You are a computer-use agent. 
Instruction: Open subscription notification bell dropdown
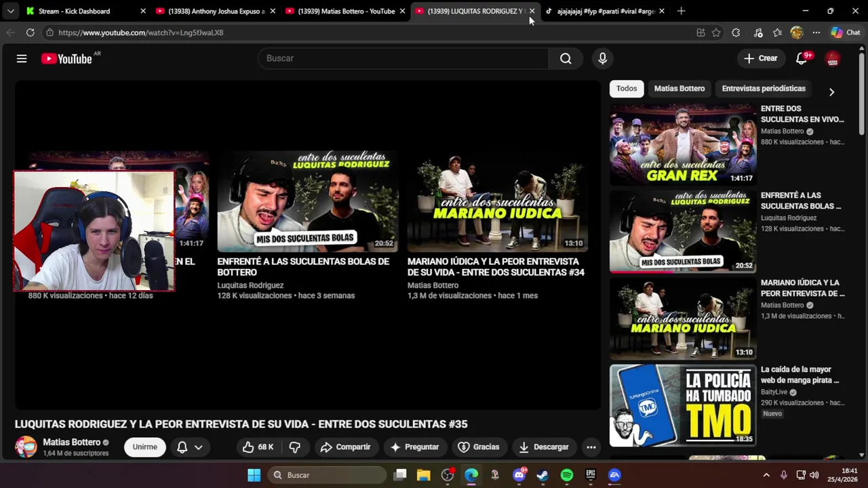(x=189, y=447)
